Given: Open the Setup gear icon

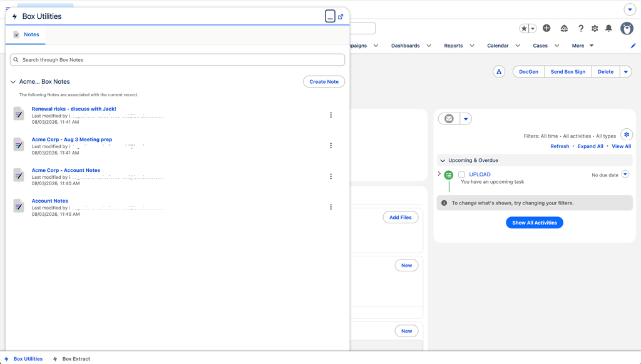Looking at the screenshot, I should point(595,28).
